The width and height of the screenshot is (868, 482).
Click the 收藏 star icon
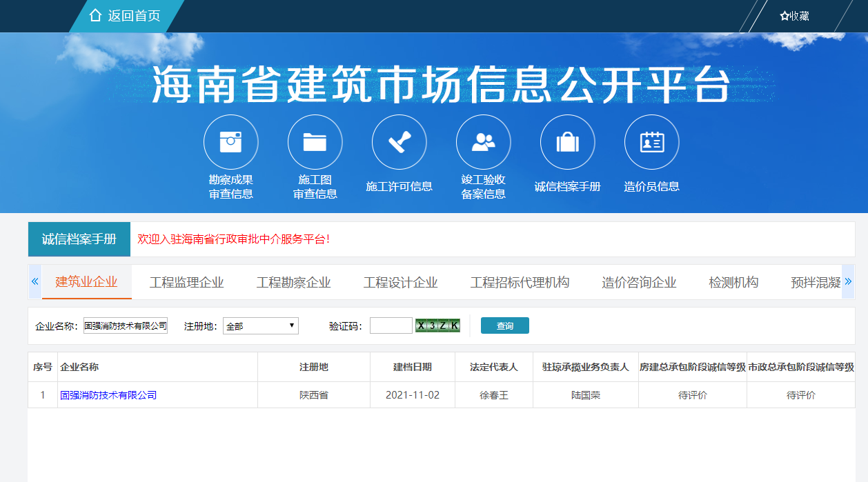pos(785,15)
